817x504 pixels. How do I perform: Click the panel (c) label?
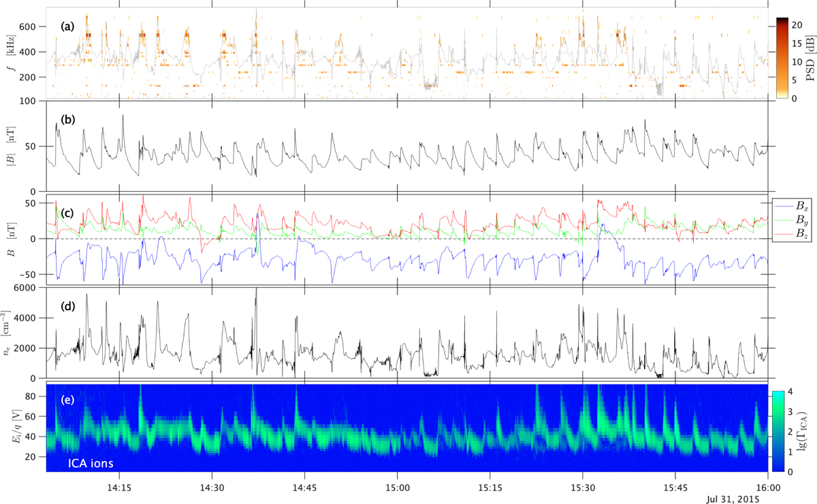[67, 213]
